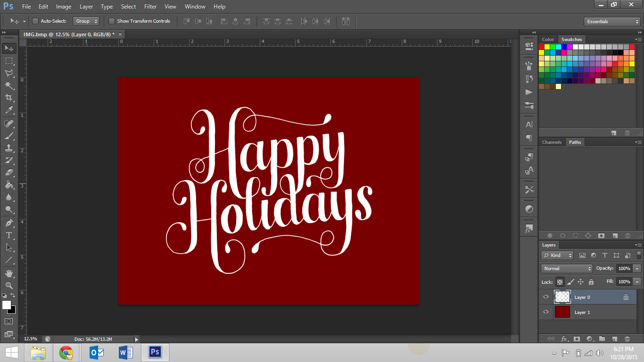This screenshot has width=644, height=362.
Task: Select the Paint Bucket tool
Action: [9, 185]
